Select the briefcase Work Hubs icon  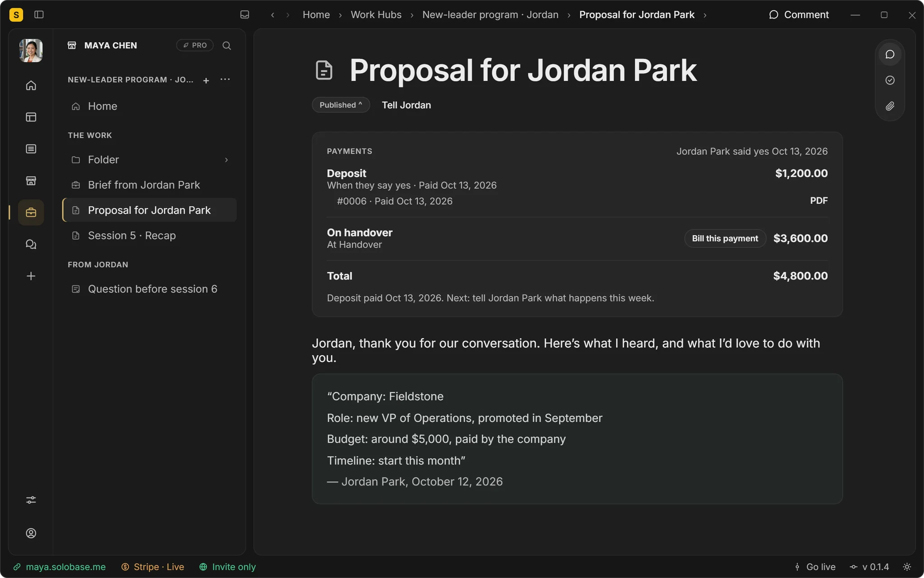point(31,212)
